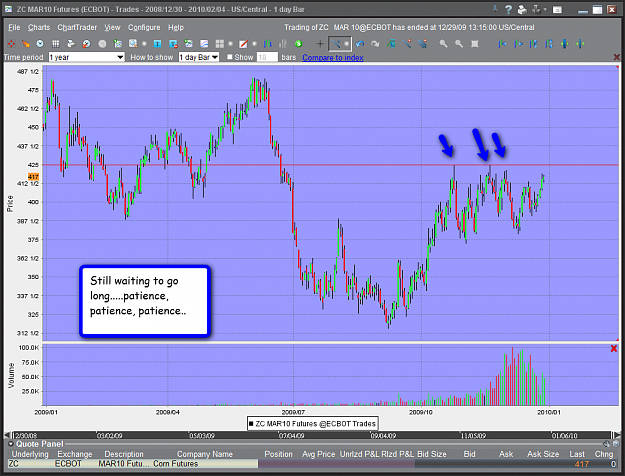
Task: Click the green dollar circle icon
Action: coord(298,44)
